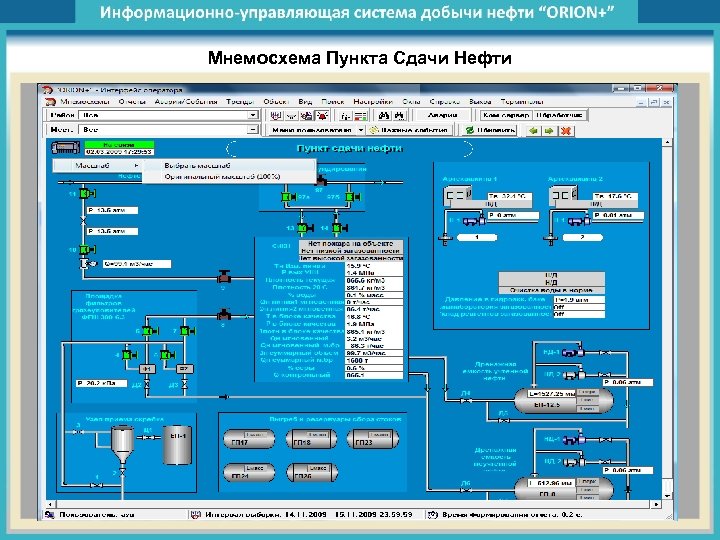Select drain valve Д2 below filter

[147, 384]
